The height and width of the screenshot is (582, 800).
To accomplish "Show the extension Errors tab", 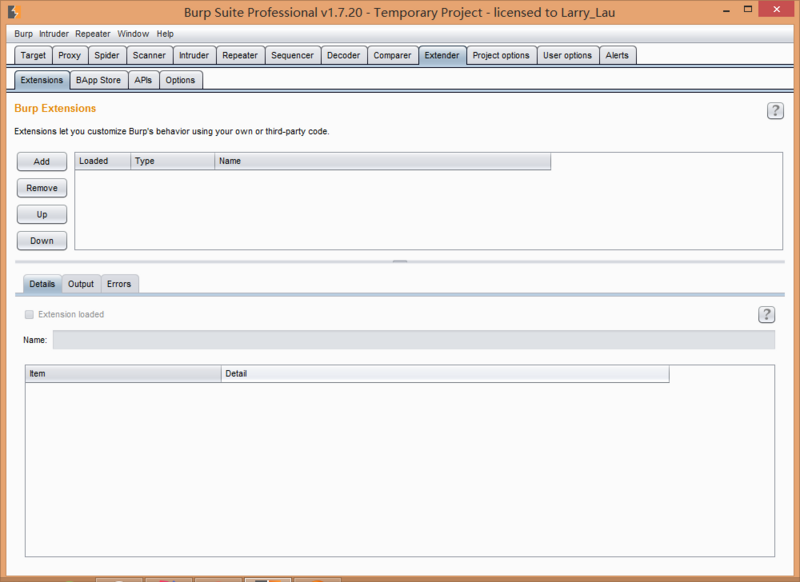I will click(119, 284).
